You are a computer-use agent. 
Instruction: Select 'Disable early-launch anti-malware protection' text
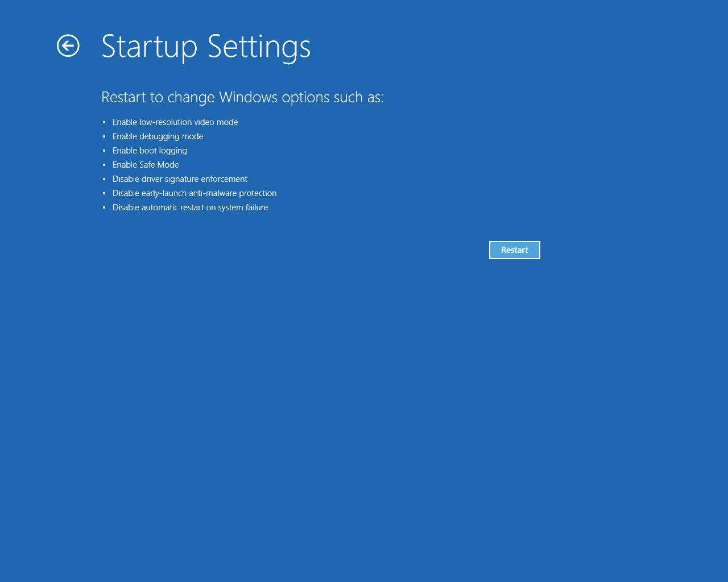coord(195,193)
